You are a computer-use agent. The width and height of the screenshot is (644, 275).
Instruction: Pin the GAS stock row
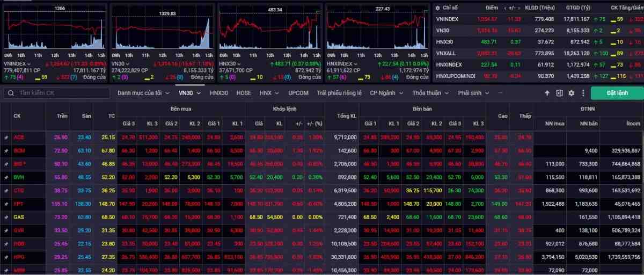click(x=6, y=217)
